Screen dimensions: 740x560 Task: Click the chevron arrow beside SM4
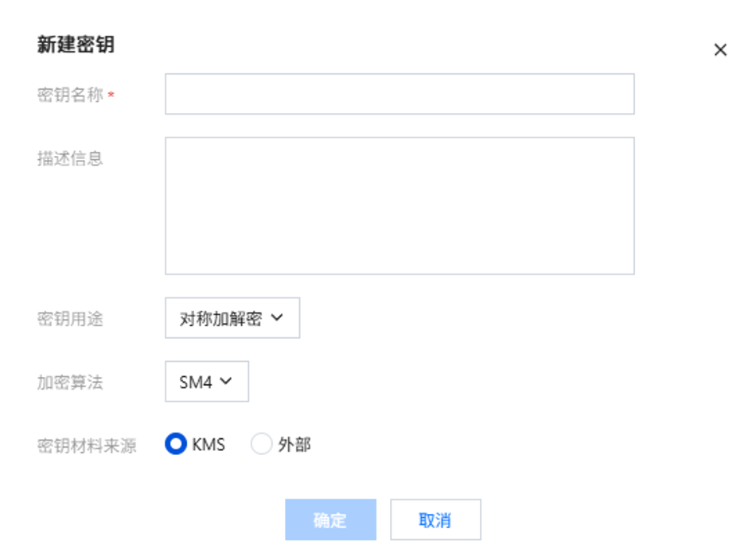click(x=225, y=381)
